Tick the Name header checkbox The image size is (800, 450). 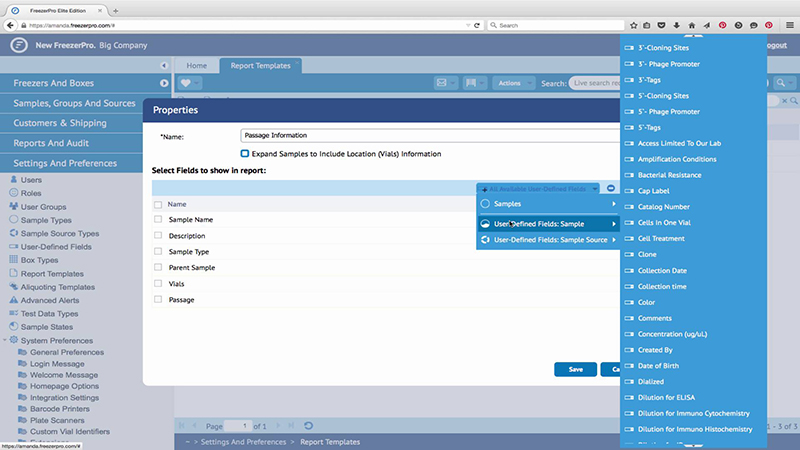tap(158, 205)
